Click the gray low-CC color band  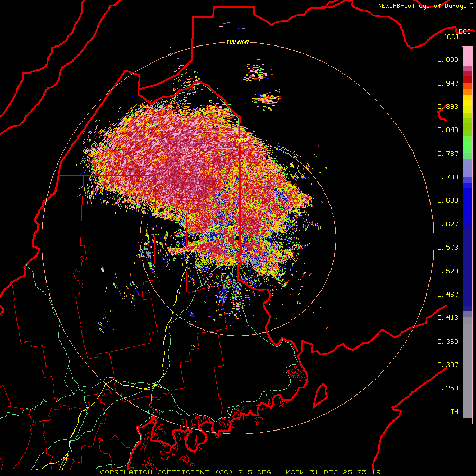click(x=467, y=368)
